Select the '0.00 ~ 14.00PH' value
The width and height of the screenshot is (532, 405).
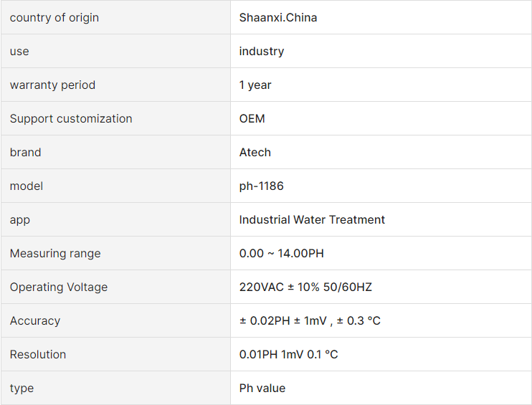(282, 253)
